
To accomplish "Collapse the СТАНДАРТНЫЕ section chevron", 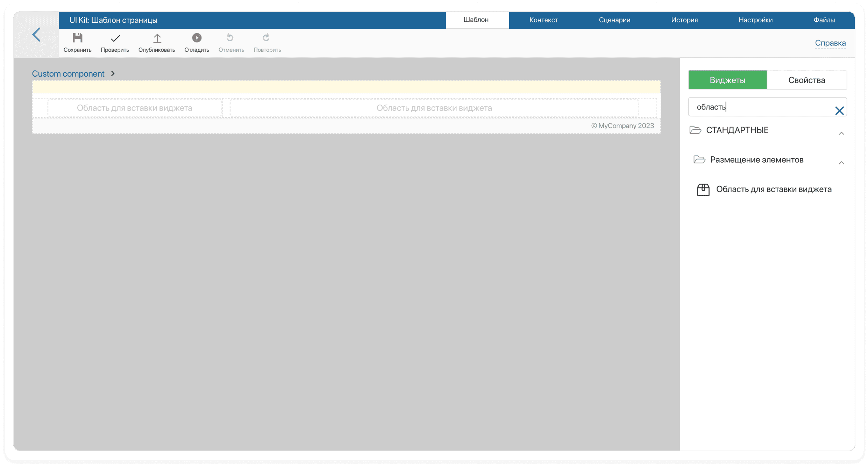I will pyautogui.click(x=841, y=133).
